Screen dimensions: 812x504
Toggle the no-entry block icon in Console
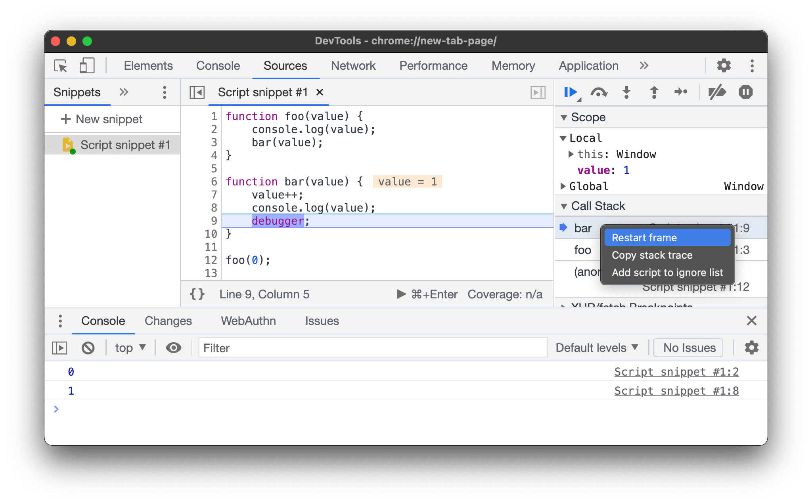pos(88,347)
